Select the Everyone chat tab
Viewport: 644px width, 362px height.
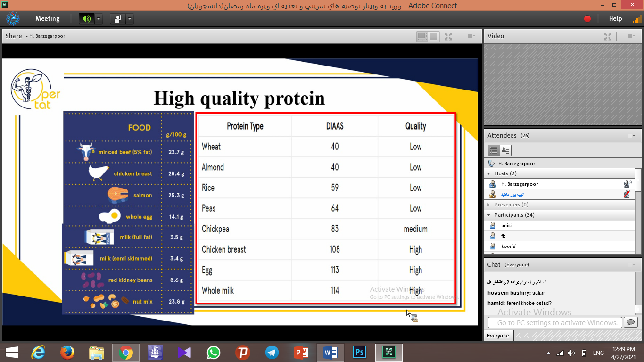(x=498, y=336)
